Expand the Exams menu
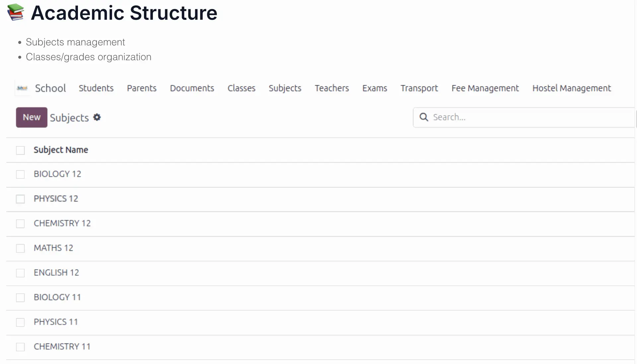Screen dimensions: 637x364 (x=375, y=88)
